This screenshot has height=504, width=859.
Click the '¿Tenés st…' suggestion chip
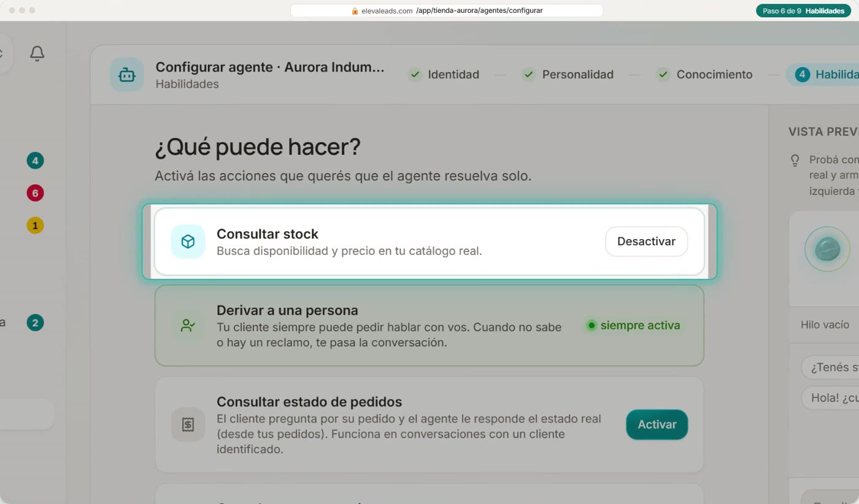830,368
